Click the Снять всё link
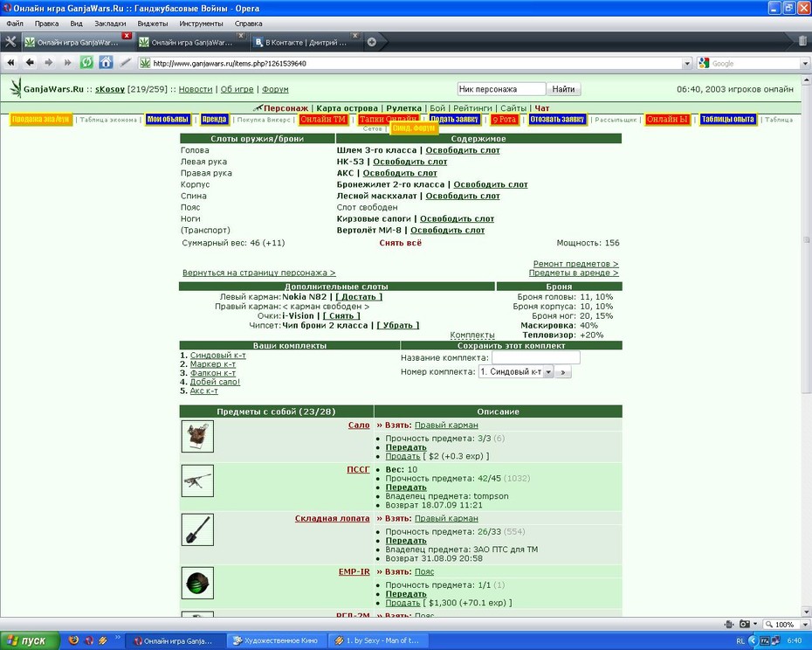Image resolution: width=812 pixels, height=650 pixels. tap(400, 243)
